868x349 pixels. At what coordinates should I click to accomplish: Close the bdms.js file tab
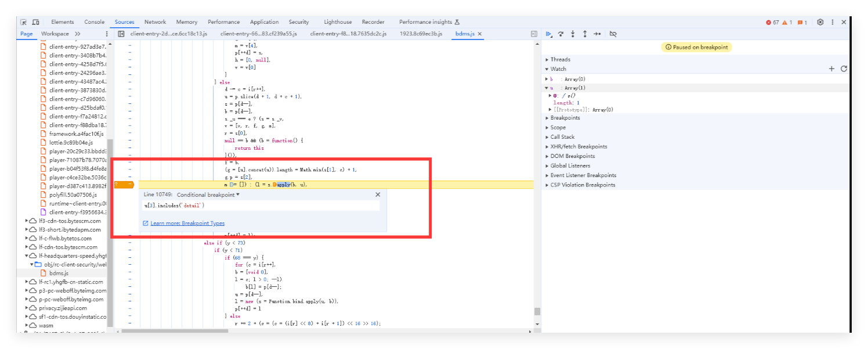[480, 34]
